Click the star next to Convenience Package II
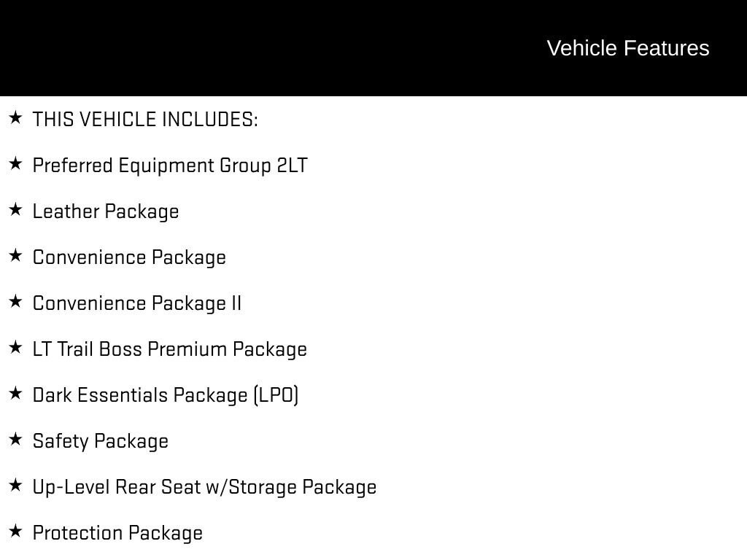The image size is (747, 560). [15, 301]
